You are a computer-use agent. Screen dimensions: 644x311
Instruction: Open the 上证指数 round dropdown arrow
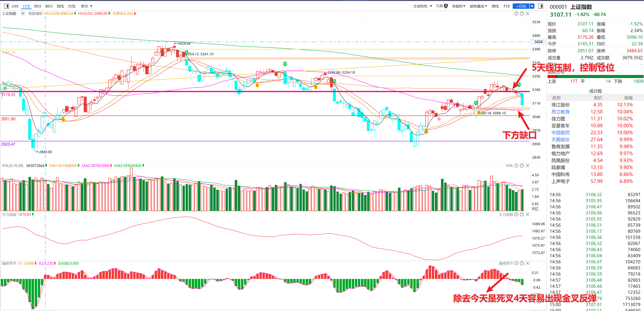pyautogui.click(x=23, y=14)
